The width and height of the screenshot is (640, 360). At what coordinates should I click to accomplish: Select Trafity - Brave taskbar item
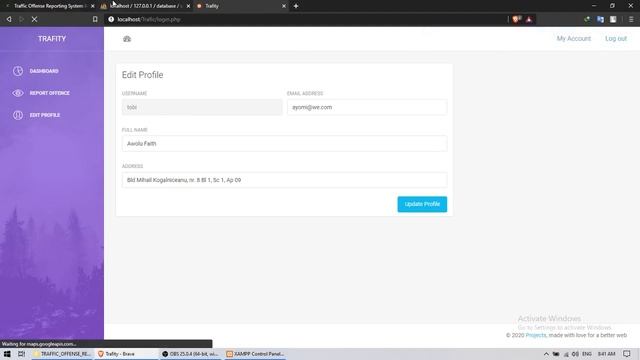click(x=127, y=354)
